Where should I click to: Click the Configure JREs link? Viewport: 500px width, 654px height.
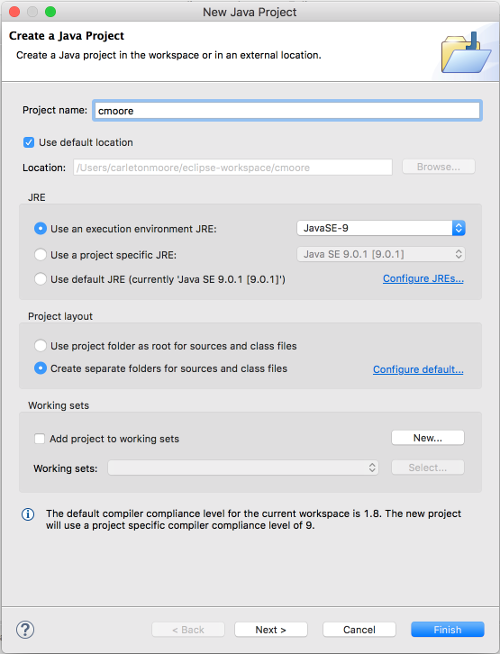click(423, 279)
